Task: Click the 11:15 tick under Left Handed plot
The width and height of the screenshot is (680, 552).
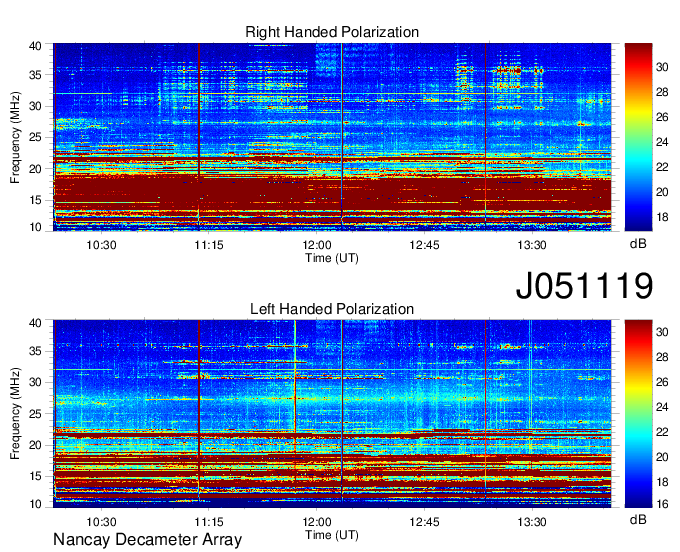Action: click(209, 522)
